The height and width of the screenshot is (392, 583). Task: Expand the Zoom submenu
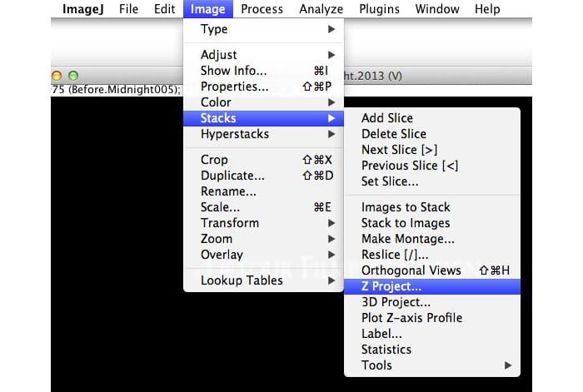[x=263, y=239]
